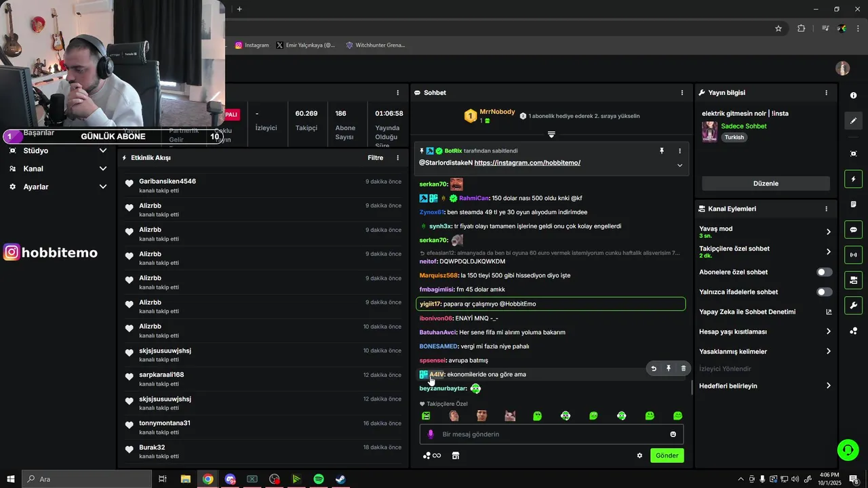Insert the cat emote from quick emotes
Viewport: 868px width, 488px height.
coord(509,415)
